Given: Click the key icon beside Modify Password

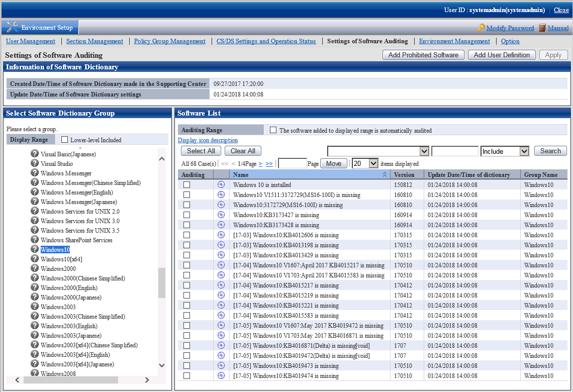Looking at the screenshot, I should click(x=481, y=28).
